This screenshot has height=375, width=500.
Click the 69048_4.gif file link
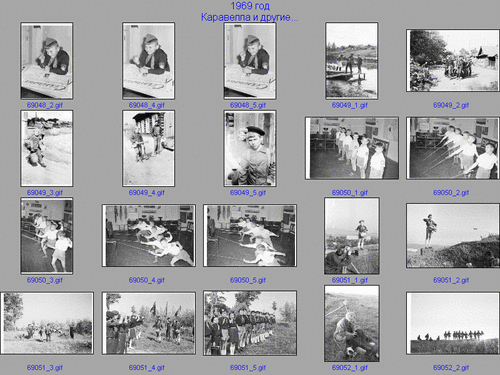pyautogui.click(x=147, y=105)
